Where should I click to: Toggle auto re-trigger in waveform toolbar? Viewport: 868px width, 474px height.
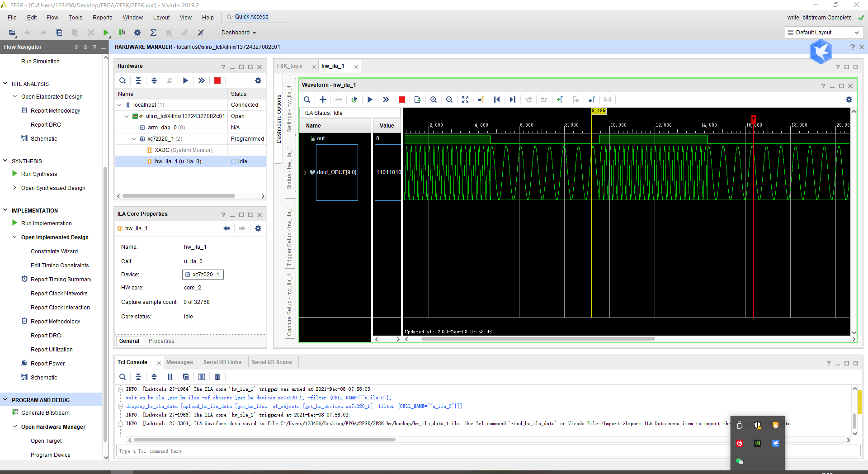pos(354,100)
